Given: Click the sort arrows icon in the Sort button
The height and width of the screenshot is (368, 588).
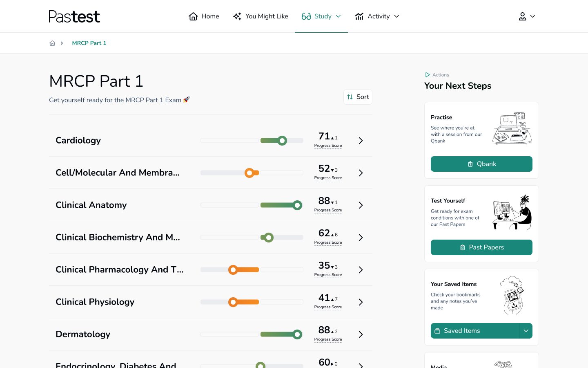Looking at the screenshot, I should click(x=350, y=96).
